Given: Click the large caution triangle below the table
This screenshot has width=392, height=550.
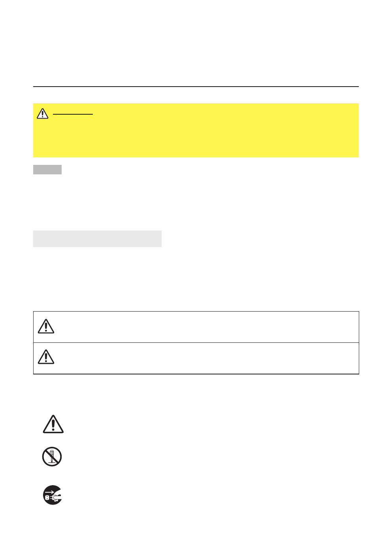Looking at the screenshot, I should pyautogui.click(x=53, y=424).
